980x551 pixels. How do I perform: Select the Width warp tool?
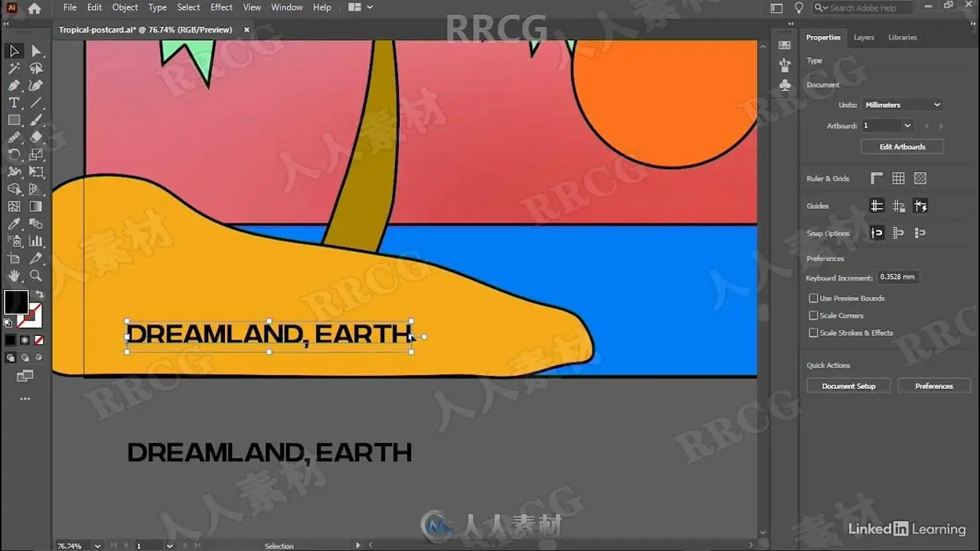(x=14, y=172)
